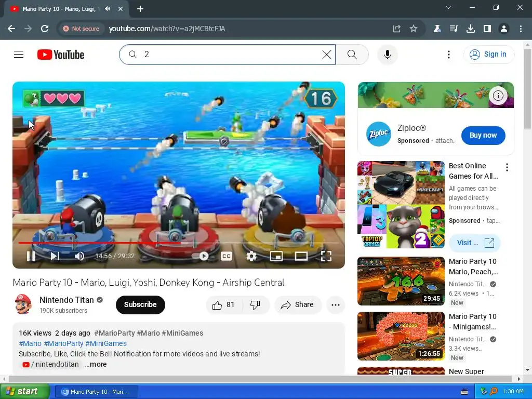Viewport: 532px width, 399px height.
Task: Open the Nintendo Titan channel name
Action: pos(66,300)
